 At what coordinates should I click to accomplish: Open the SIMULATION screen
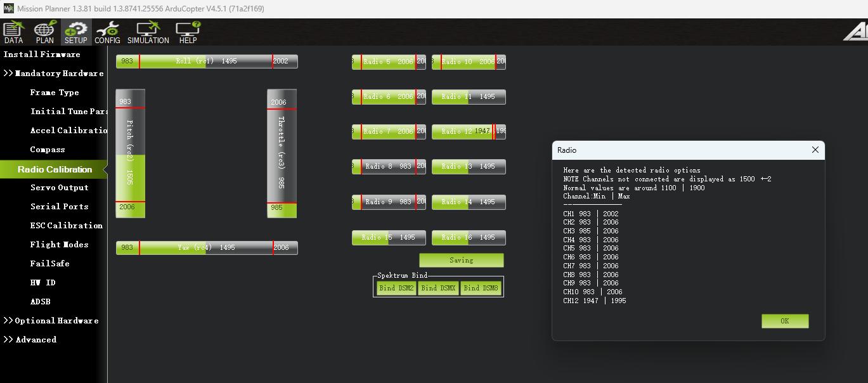tap(148, 32)
